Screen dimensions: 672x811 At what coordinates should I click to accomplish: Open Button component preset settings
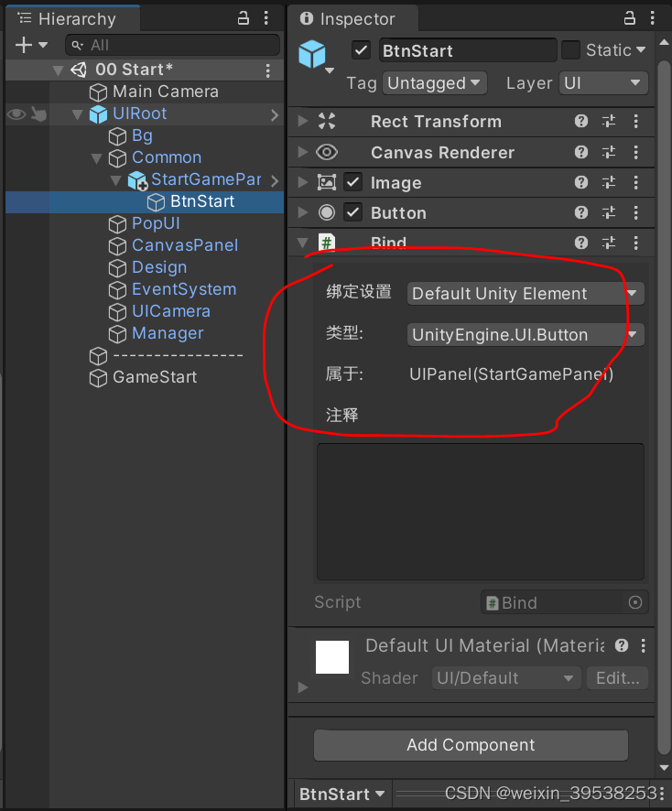[609, 212]
